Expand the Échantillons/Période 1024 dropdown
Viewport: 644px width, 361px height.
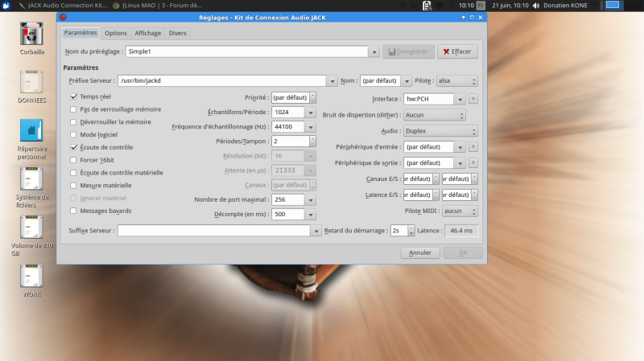coord(311,112)
